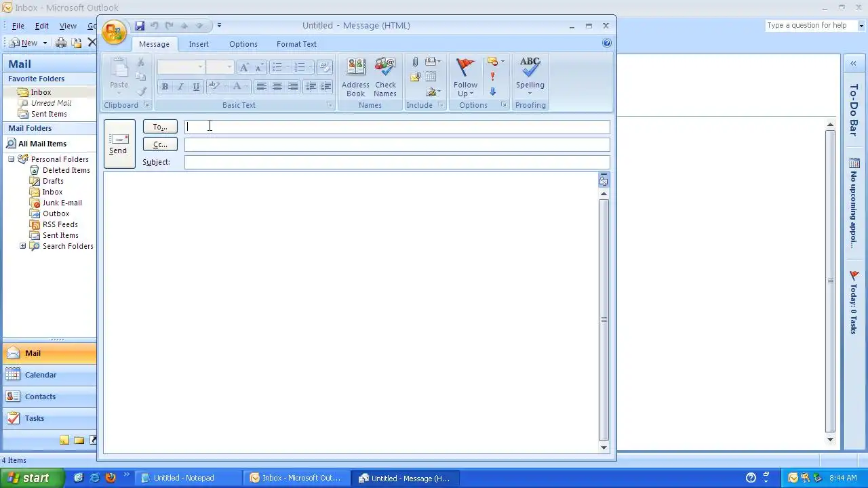Screen dimensions: 868x488
Task: Open the Calendar navigation button
Action: [x=50, y=375]
